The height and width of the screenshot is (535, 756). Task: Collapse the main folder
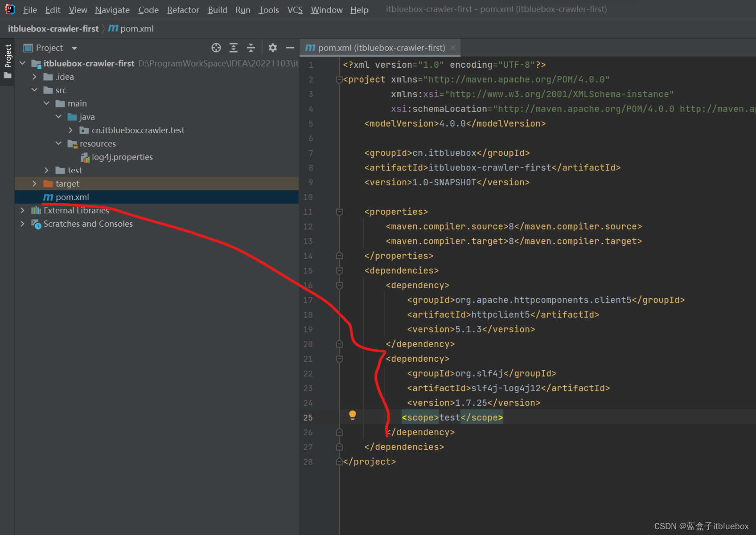click(x=47, y=103)
